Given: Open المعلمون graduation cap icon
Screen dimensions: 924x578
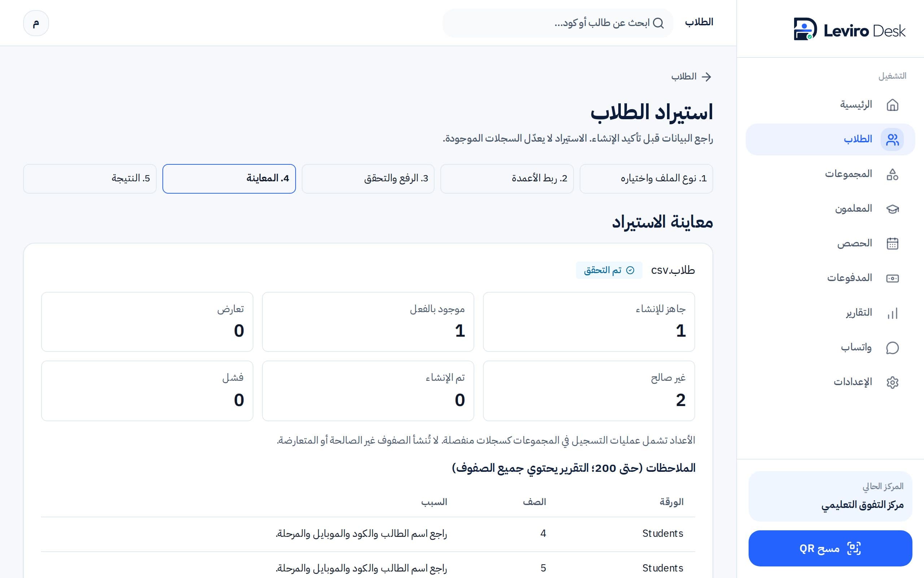Looking at the screenshot, I should (x=892, y=209).
